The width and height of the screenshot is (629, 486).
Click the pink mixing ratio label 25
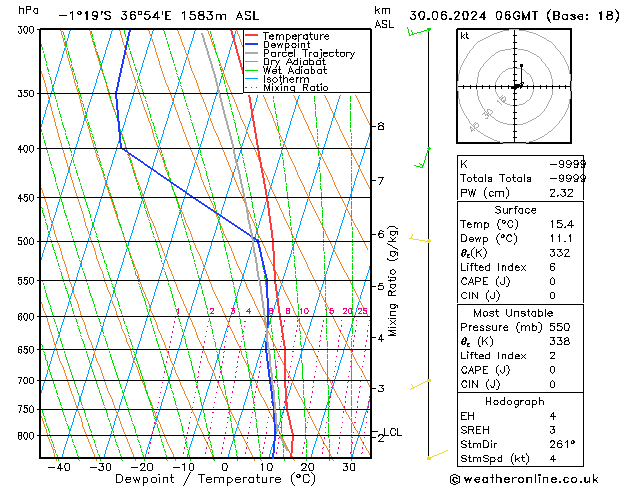click(x=362, y=311)
